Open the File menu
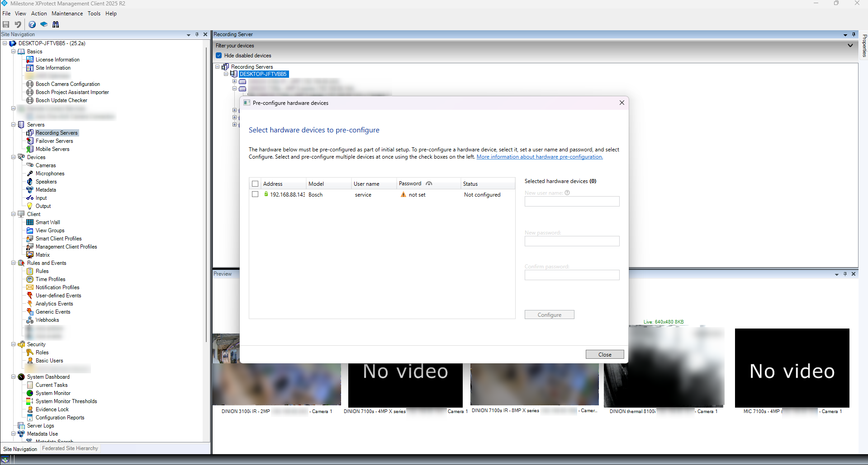 6,14
